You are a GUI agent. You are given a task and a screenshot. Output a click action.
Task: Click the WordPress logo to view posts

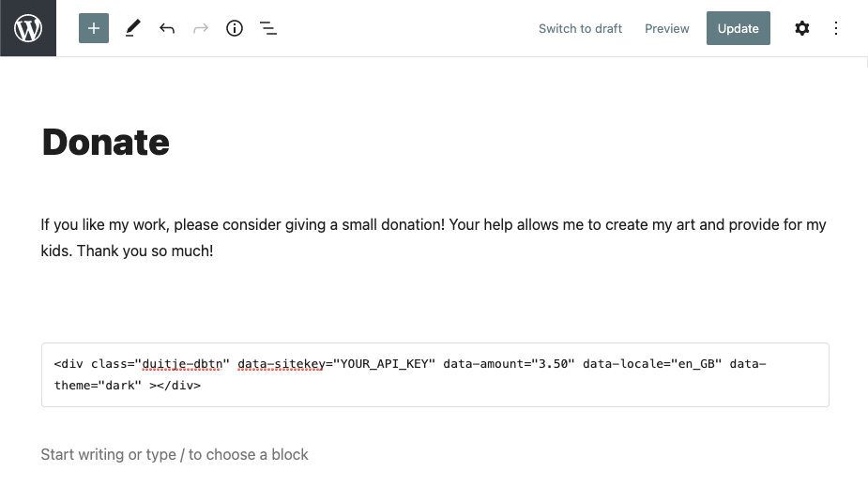coord(28,28)
